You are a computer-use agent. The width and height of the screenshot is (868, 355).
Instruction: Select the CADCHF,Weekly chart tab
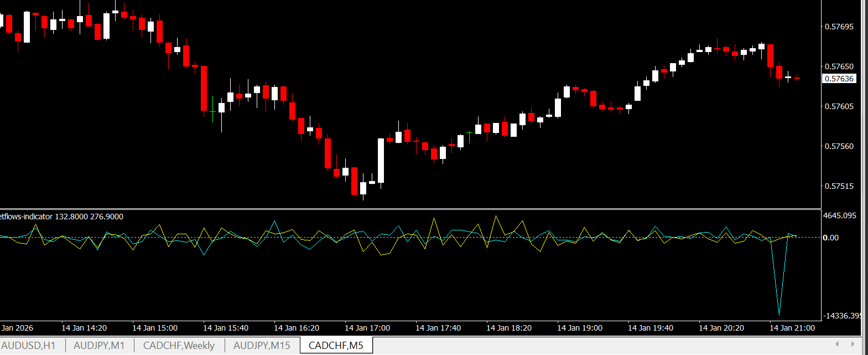pyautogui.click(x=179, y=346)
